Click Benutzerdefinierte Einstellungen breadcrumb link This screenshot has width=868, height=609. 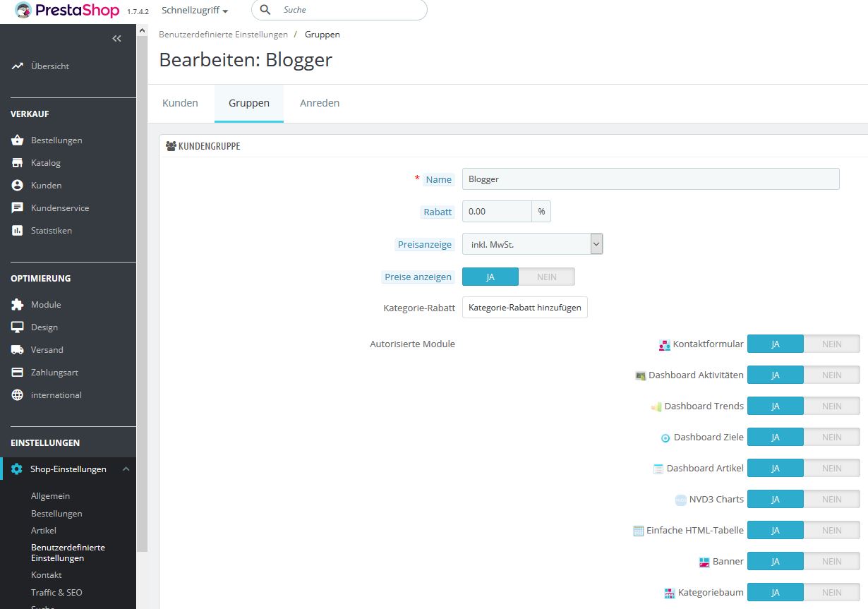pos(223,34)
